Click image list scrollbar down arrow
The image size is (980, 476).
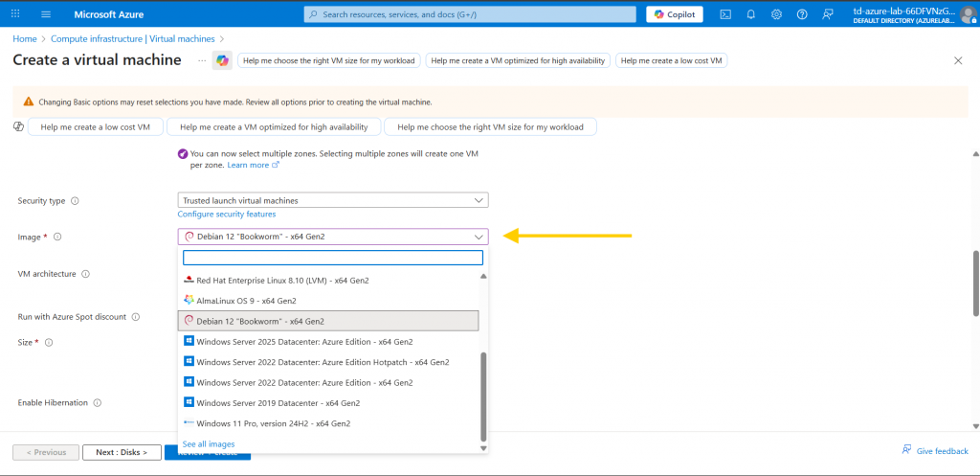pyautogui.click(x=483, y=448)
